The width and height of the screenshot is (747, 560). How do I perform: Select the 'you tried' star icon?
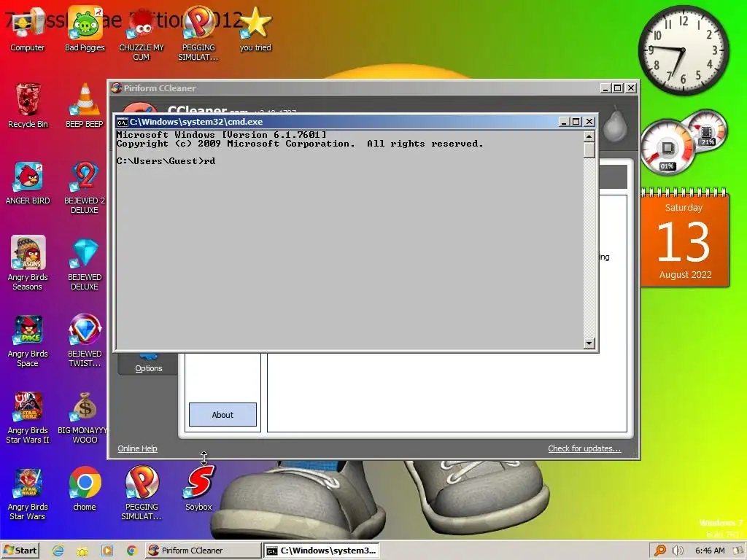(x=255, y=29)
